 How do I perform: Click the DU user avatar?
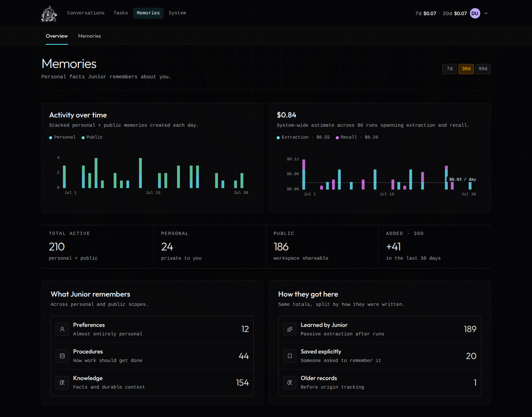[475, 13]
